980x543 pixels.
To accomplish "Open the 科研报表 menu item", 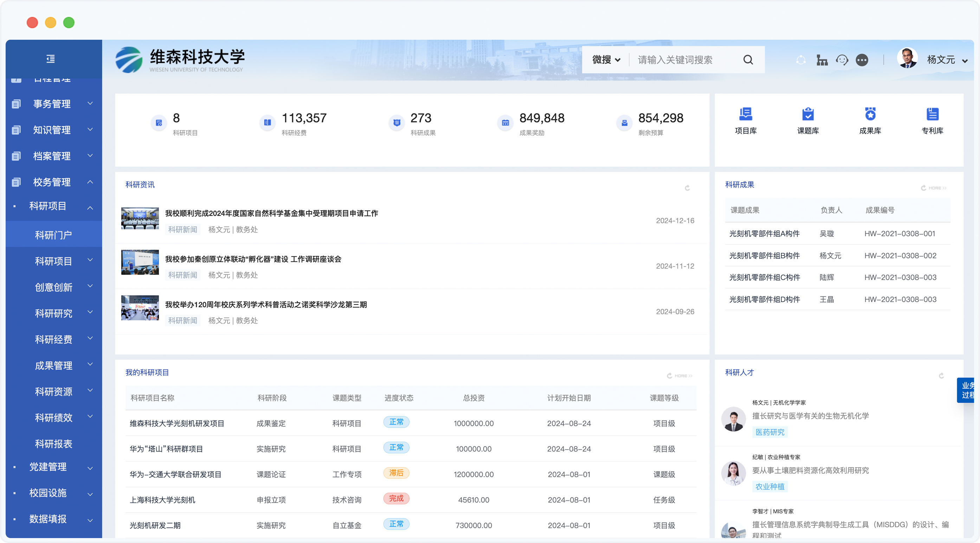I will [x=54, y=444].
